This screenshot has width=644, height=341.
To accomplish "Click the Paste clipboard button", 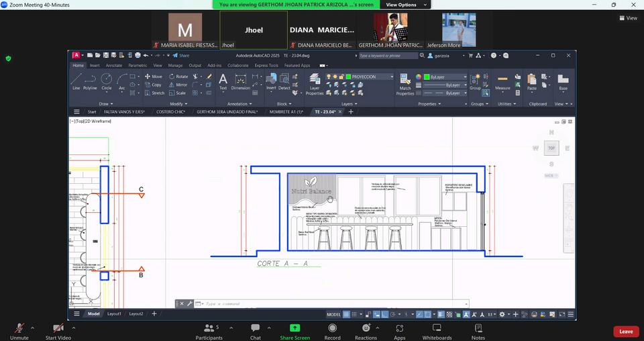I will [532, 82].
